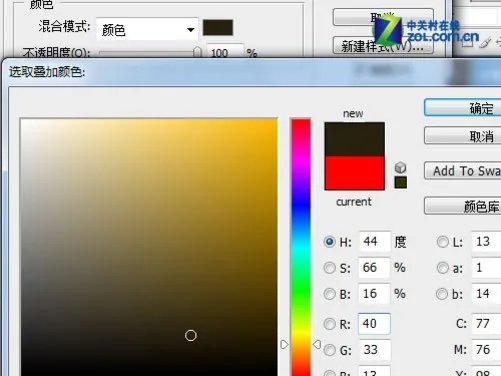The height and width of the screenshot is (376, 501).
Task: Open the 颜色库 color libraries button
Action: coord(463,206)
